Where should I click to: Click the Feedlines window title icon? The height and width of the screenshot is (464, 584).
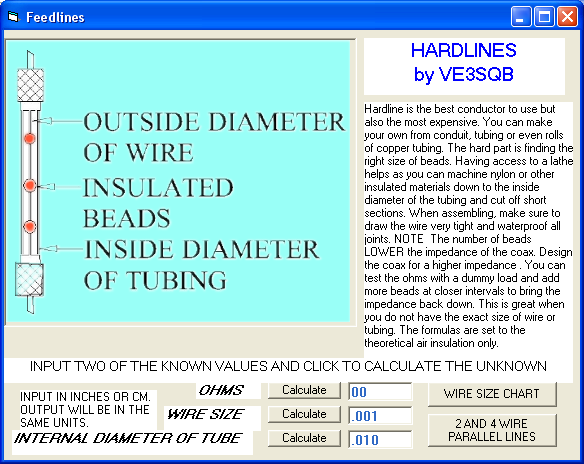13,17
